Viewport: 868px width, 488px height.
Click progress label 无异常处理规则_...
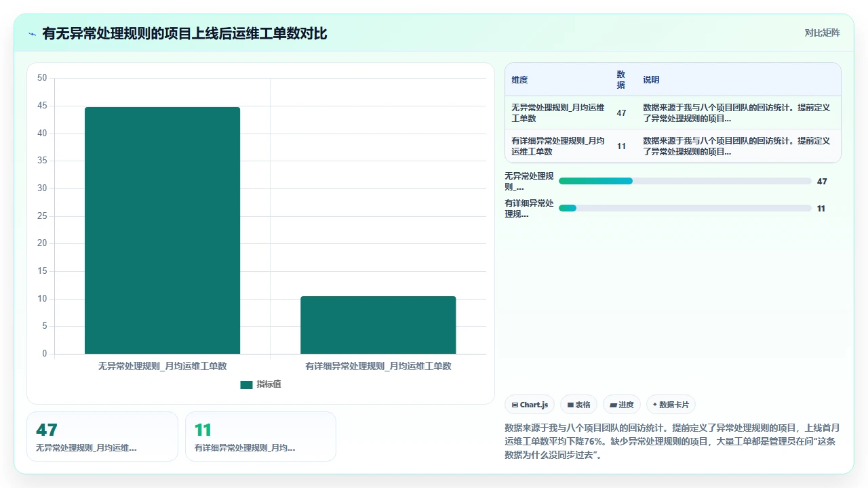[529, 182]
